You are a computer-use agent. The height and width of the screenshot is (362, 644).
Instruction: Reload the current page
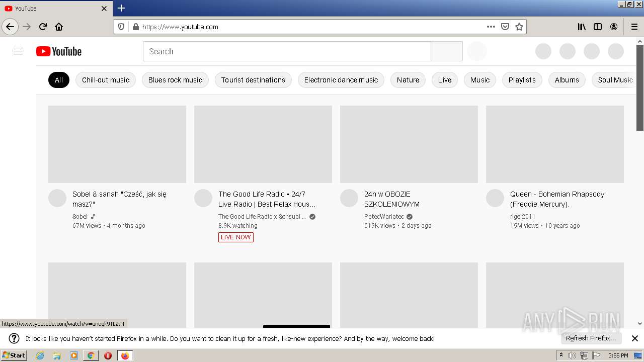43,27
